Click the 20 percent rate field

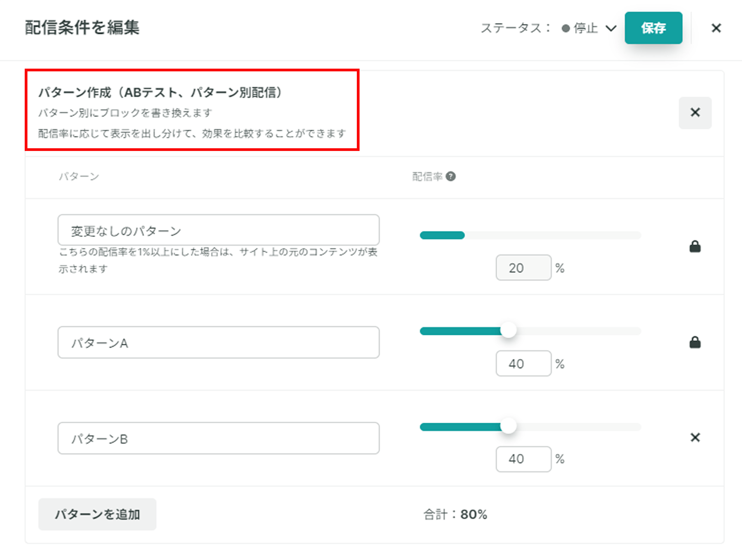[x=523, y=268]
